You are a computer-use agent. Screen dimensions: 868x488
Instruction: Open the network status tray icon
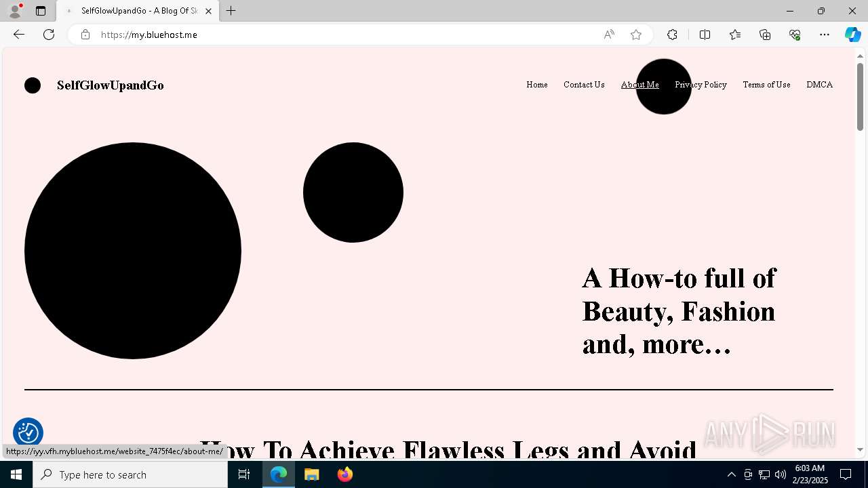(764, 474)
